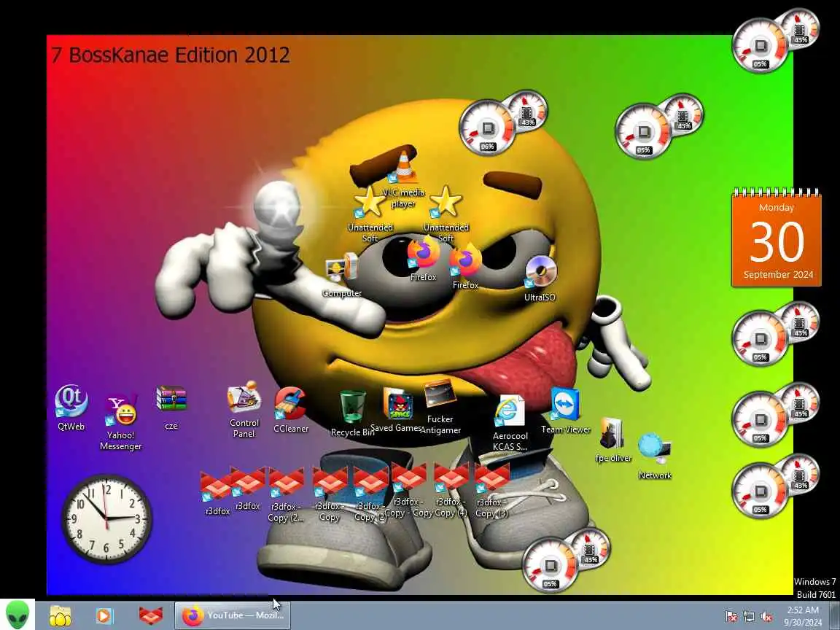Select the r3dfox - Copy (2) shortcut
840x630 pixels.
(370, 494)
